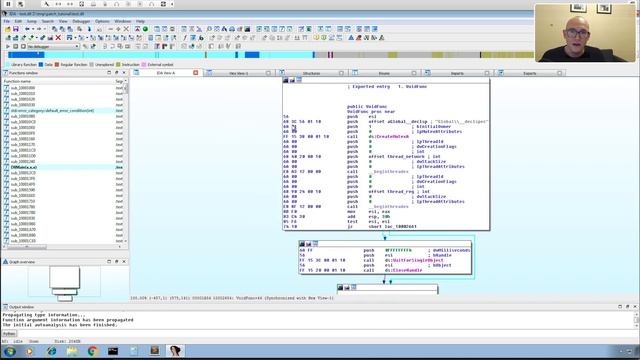Float the Functions window panel
The image size is (640, 360).
[116, 73]
